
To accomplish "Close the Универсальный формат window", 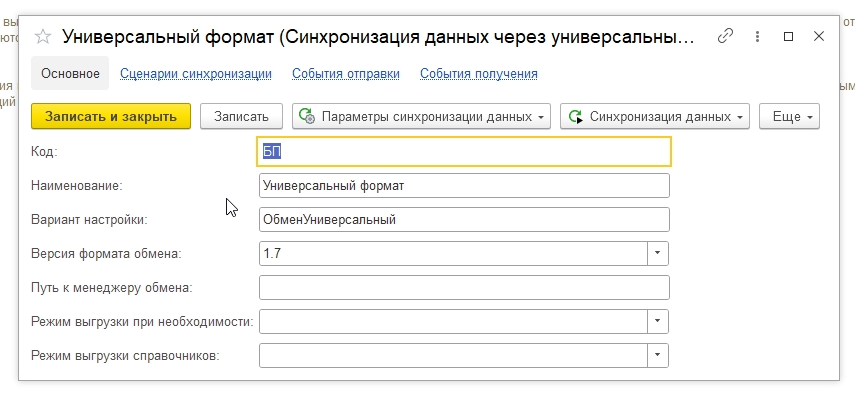I will click(818, 36).
